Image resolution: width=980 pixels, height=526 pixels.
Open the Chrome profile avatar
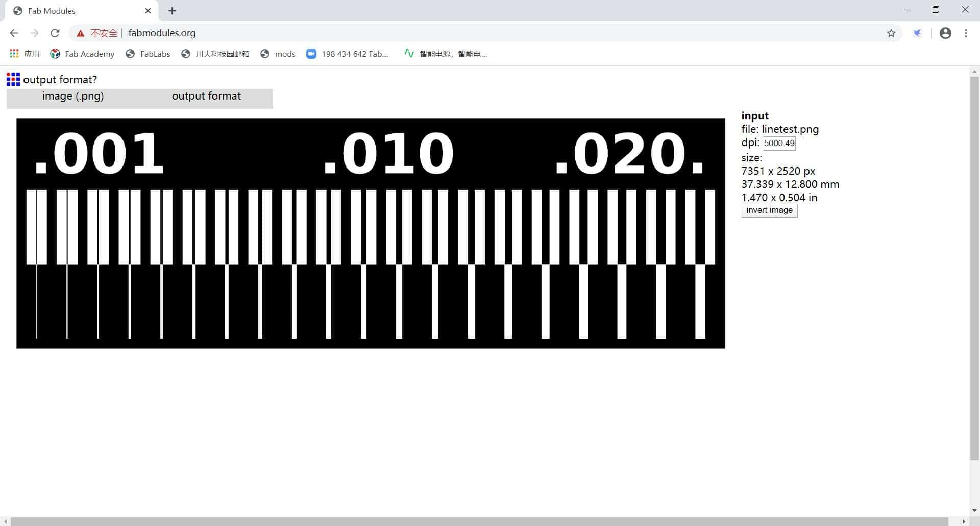(945, 33)
